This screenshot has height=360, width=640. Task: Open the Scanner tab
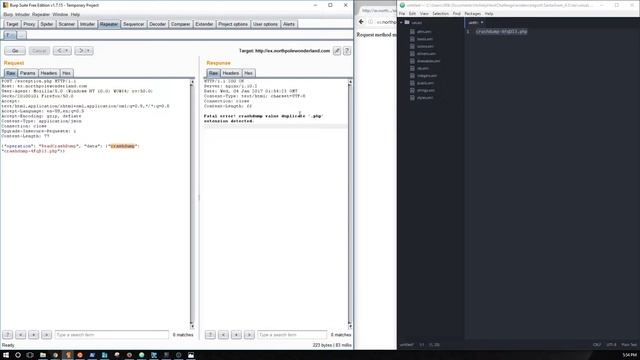[67, 24]
